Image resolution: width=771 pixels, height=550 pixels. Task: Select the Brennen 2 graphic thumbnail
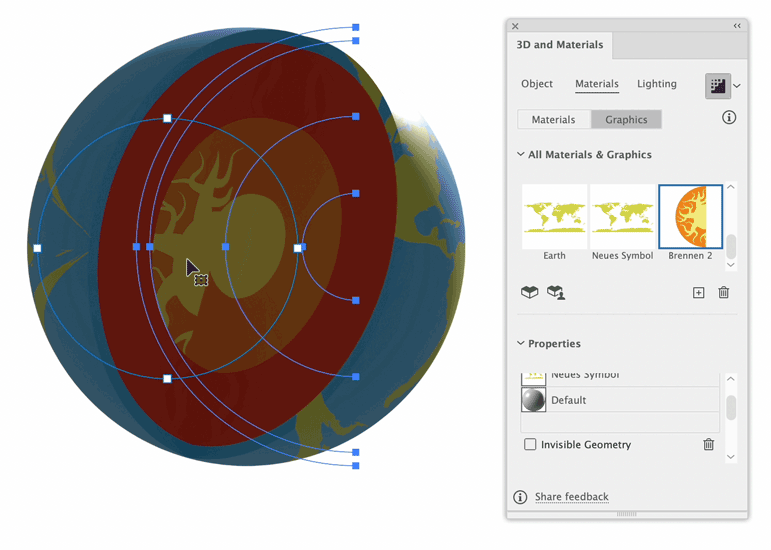pos(690,217)
